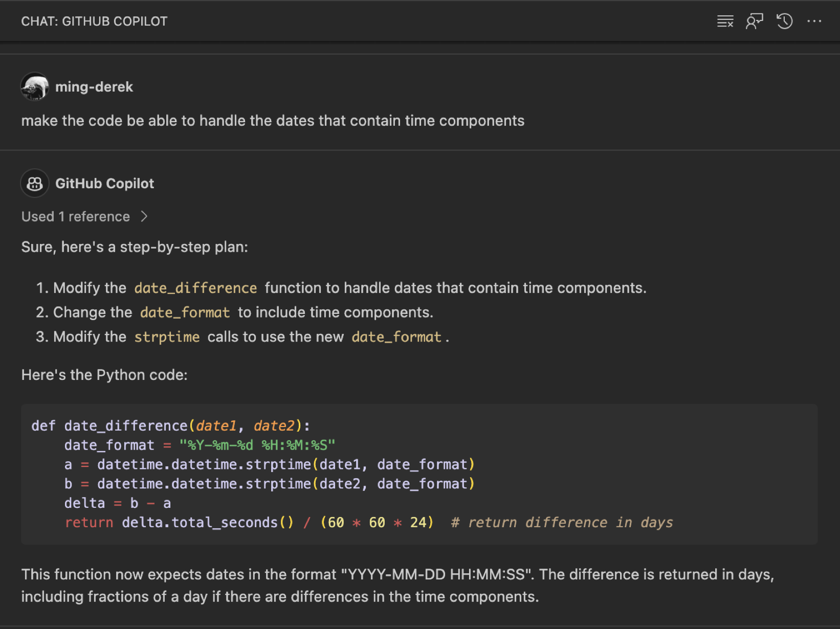Click the GitHub Copilot name label
This screenshot has width=840, height=629.
(104, 184)
